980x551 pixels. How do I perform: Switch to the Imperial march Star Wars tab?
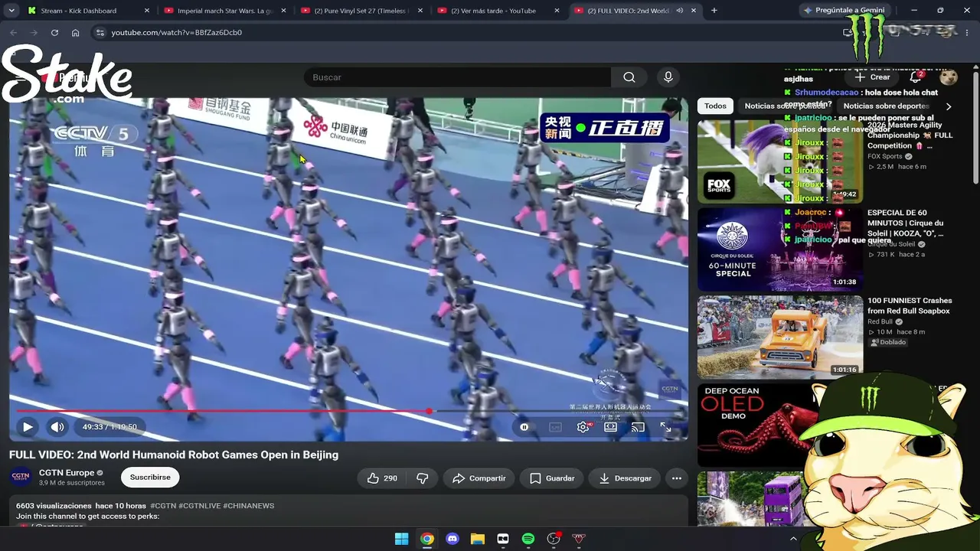[x=226, y=11]
